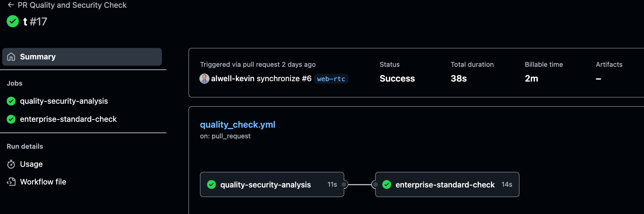Click the success checkmark inside quality-security-analysis graph node

tap(211, 184)
